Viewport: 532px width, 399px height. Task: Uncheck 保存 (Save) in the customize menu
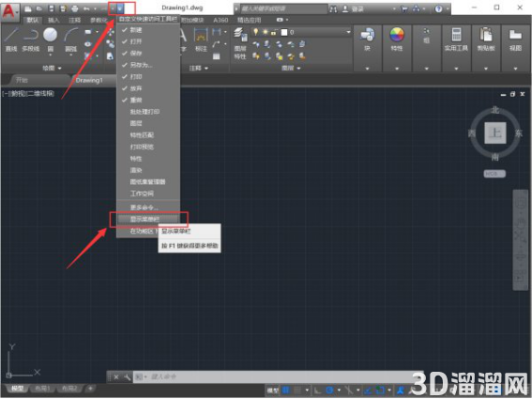[x=148, y=53]
